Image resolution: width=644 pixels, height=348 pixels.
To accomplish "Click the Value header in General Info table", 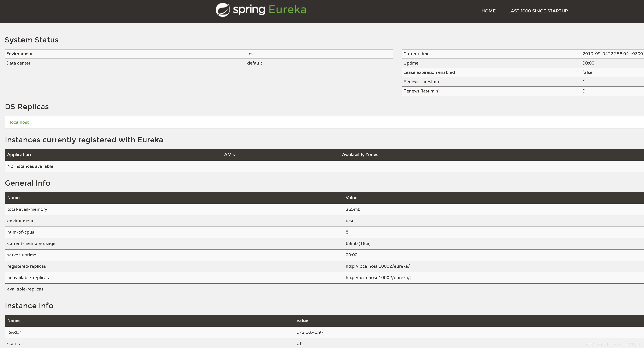I will pos(351,198).
